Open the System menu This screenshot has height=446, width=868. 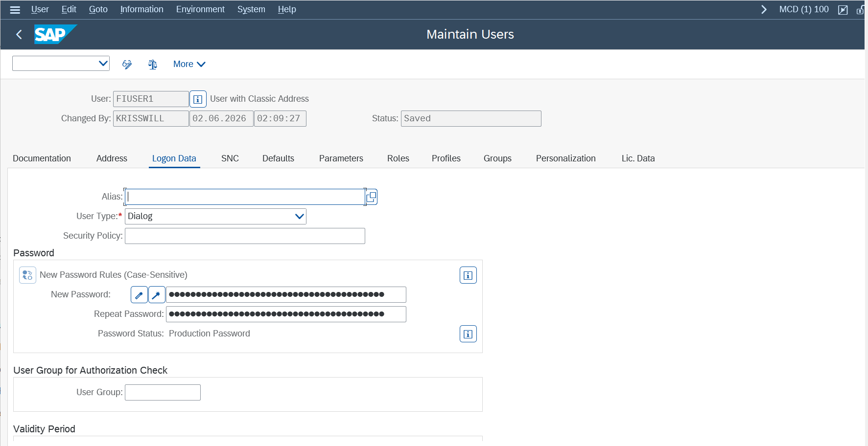[251, 9]
